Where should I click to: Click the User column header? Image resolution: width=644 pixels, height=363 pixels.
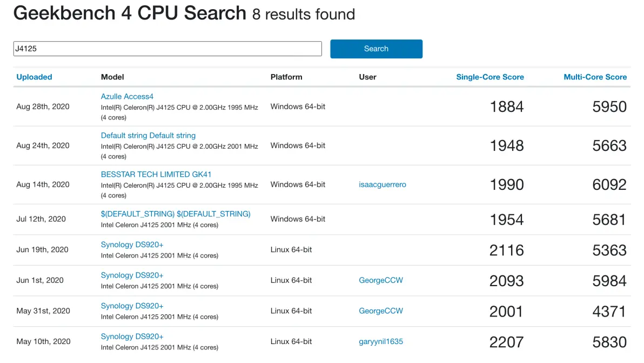[x=367, y=77]
